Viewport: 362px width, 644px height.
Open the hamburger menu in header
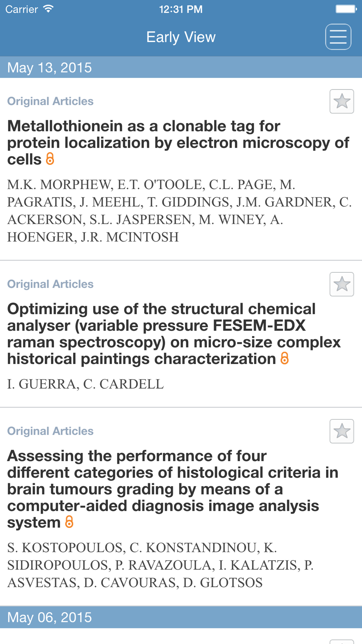click(338, 37)
